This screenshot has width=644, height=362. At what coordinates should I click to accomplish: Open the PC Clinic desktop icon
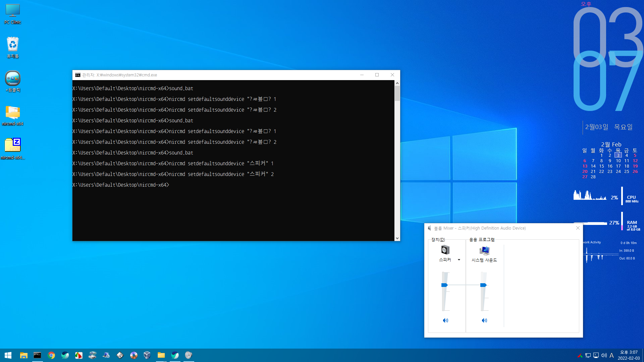(x=12, y=14)
